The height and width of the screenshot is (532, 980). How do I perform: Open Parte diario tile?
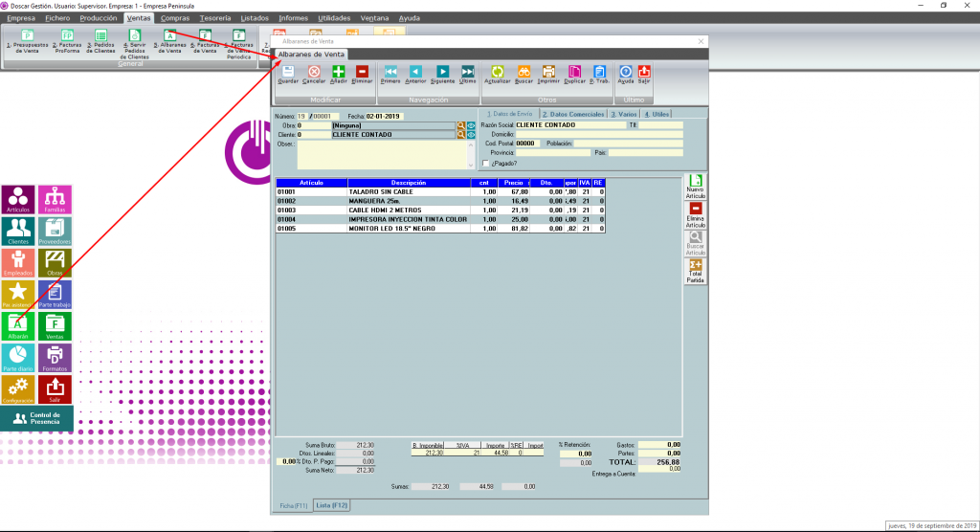pos(18,359)
